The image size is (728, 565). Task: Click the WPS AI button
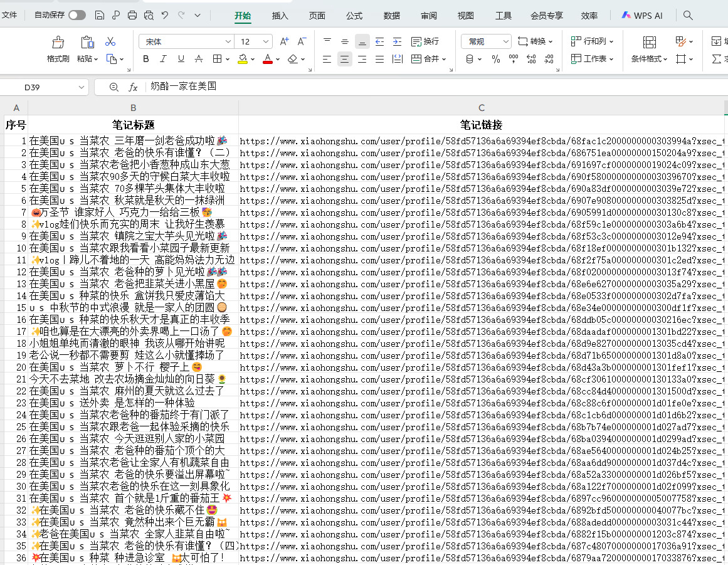[642, 15]
